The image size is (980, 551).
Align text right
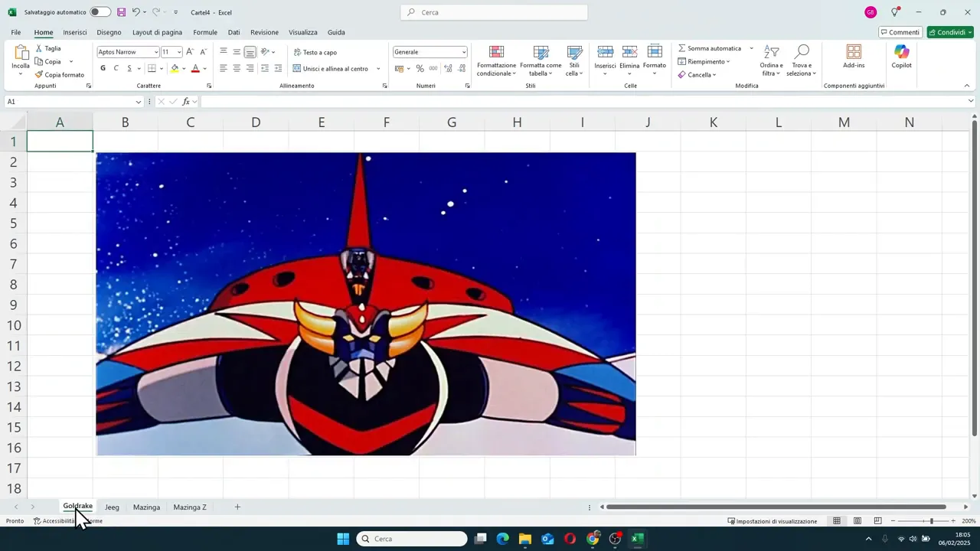tap(250, 68)
